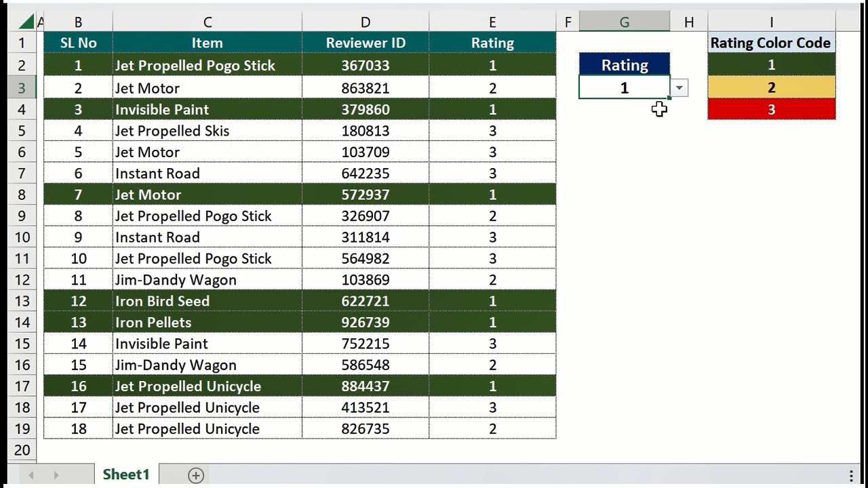Screen dimensions: 868x488
Task: Click the Rating header cell in column E
Action: 492,43
